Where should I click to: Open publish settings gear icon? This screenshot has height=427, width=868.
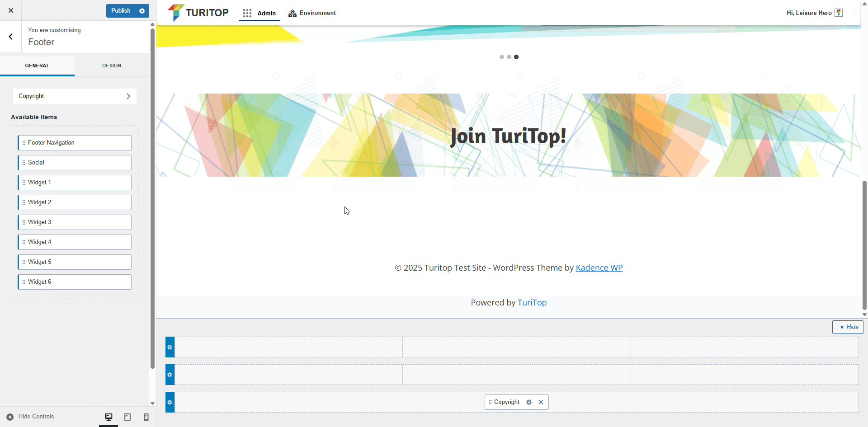142,11
